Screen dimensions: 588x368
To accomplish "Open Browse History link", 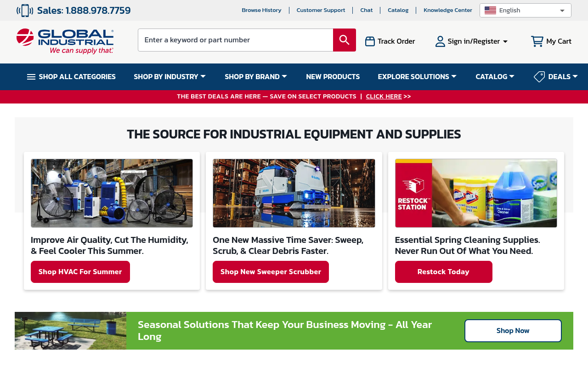I will (261, 10).
